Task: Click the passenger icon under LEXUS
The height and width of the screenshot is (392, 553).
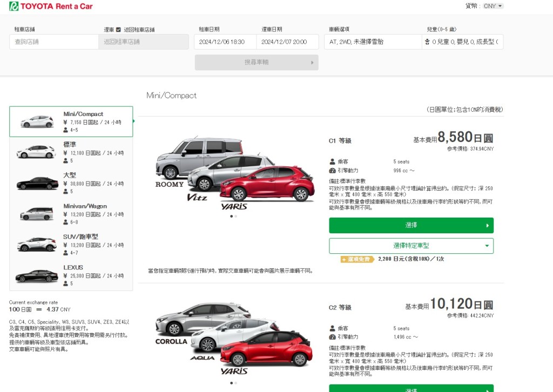Action: click(65, 283)
